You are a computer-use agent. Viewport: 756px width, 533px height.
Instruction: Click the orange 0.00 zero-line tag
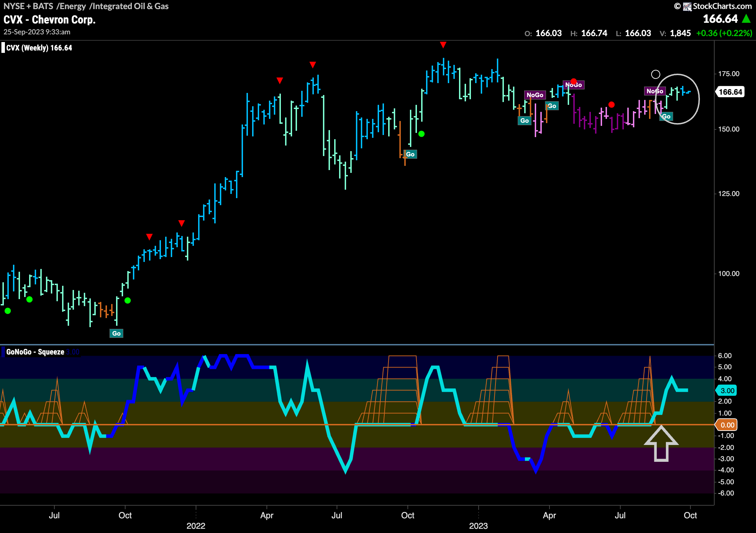pyautogui.click(x=727, y=425)
